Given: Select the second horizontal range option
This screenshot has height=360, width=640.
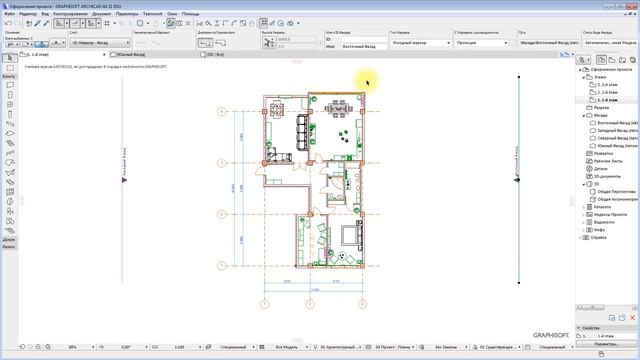Looking at the screenshot, I should point(220,42).
